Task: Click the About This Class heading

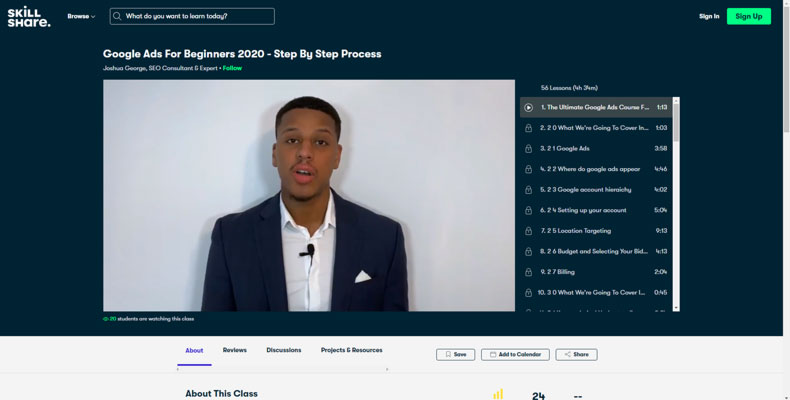Action: point(221,393)
